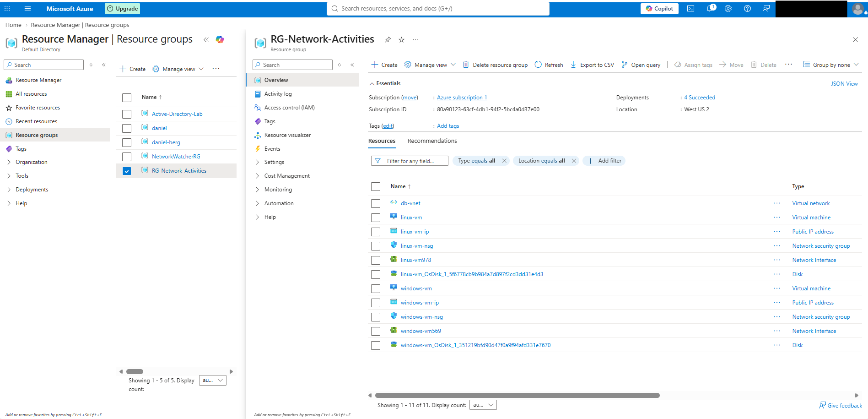Expand Cost Management section
The width and height of the screenshot is (868, 419).
[x=258, y=176]
